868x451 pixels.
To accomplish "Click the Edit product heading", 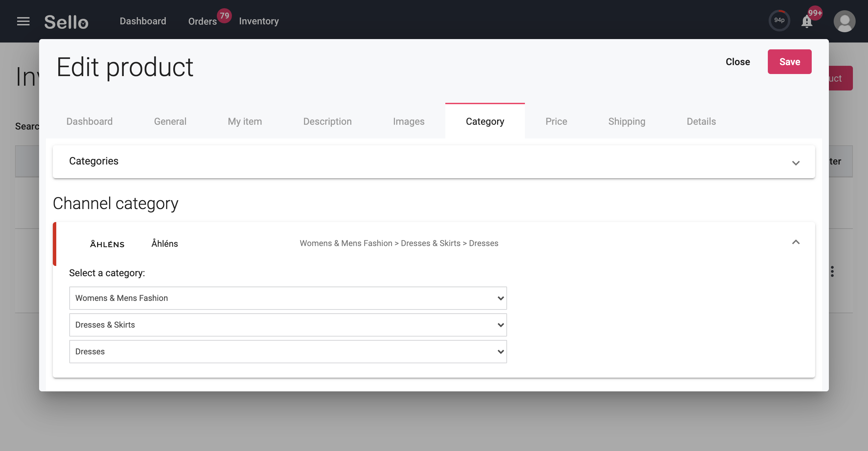I will click(x=125, y=67).
